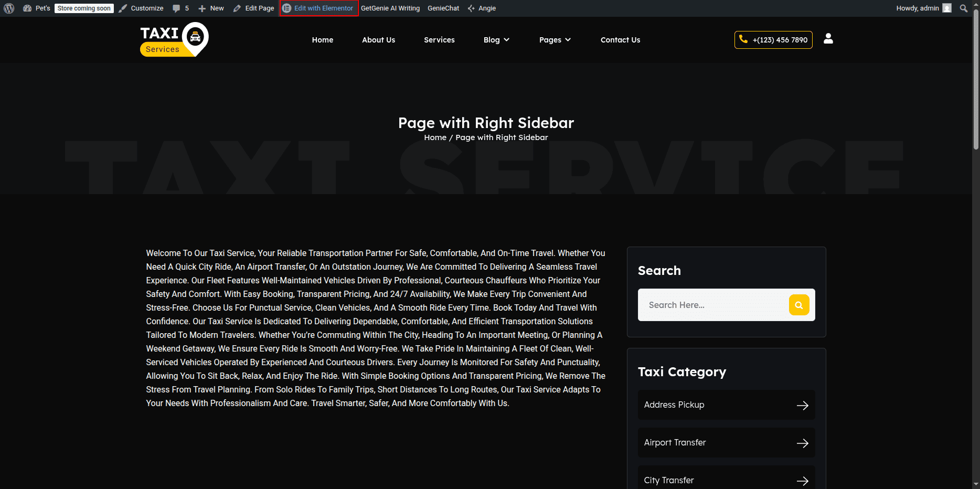The width and height of the screenshot is (980, 489).
Task: Open the admin bar search magnifier
Action: click(964, 8)
